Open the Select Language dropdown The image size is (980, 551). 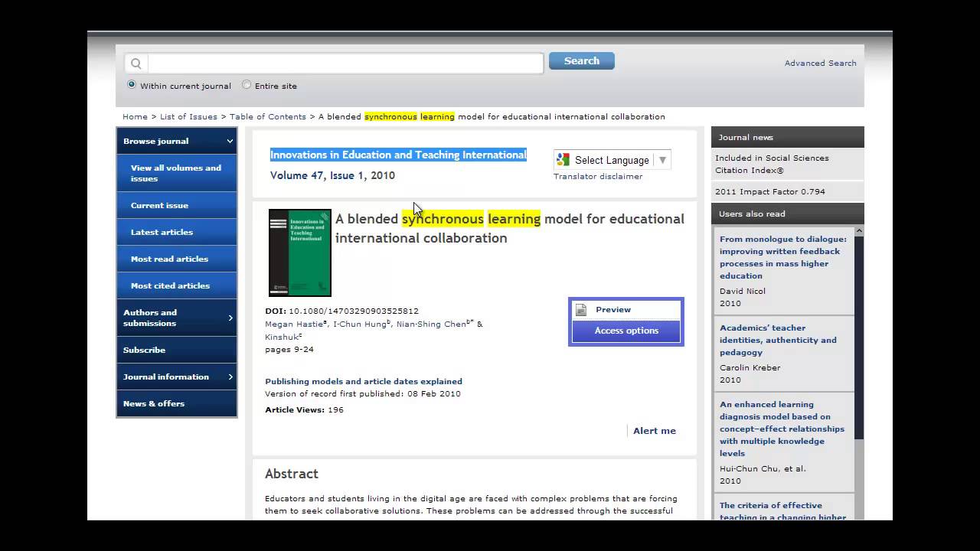612,160
